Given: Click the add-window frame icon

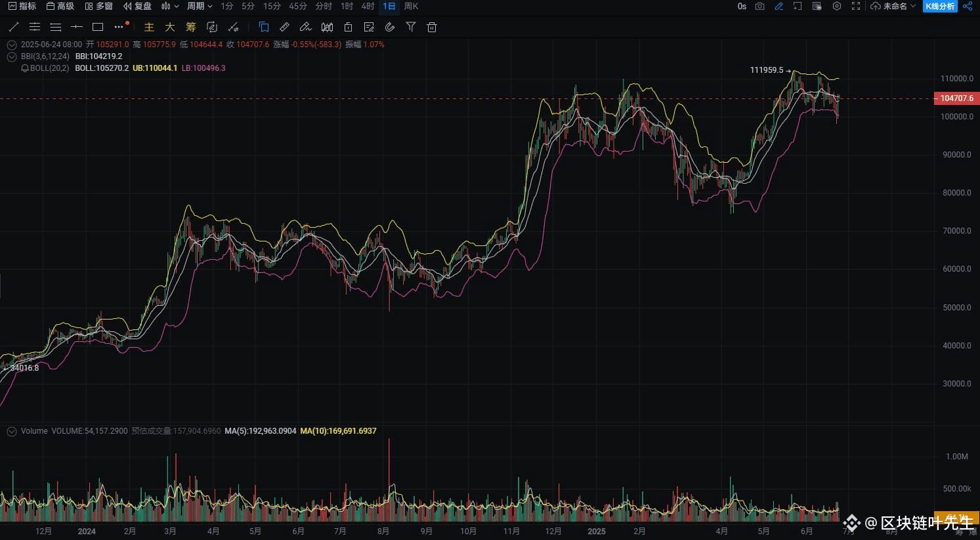Looking at the screenshot, I should coord(798,6).
